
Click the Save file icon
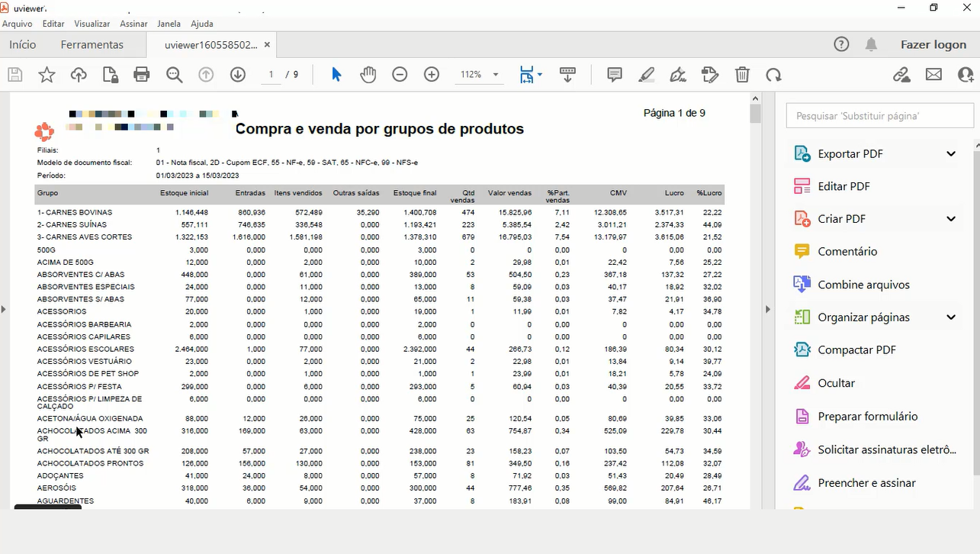click(x=14, y=75)
